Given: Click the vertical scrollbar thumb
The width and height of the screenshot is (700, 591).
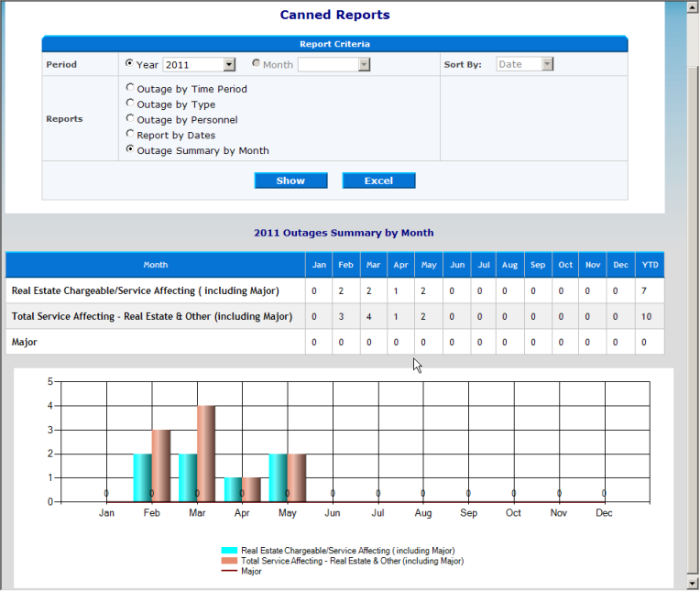Looking at the screenshot, I should coord(693,320).
